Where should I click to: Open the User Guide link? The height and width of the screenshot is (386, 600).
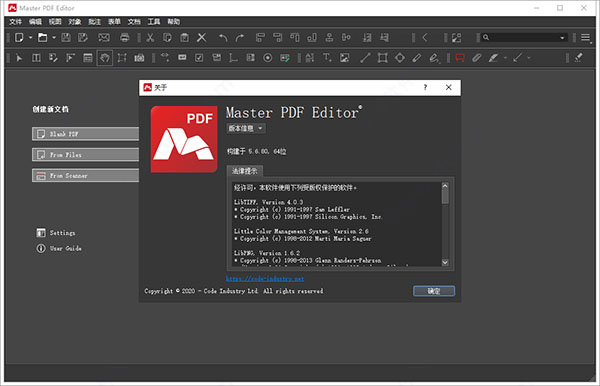coord(59,248)
